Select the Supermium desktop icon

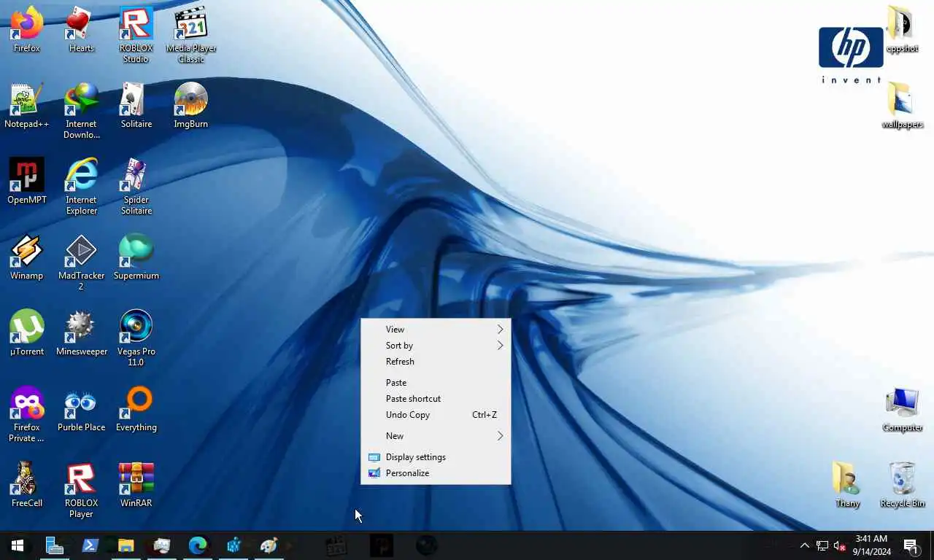136,258
